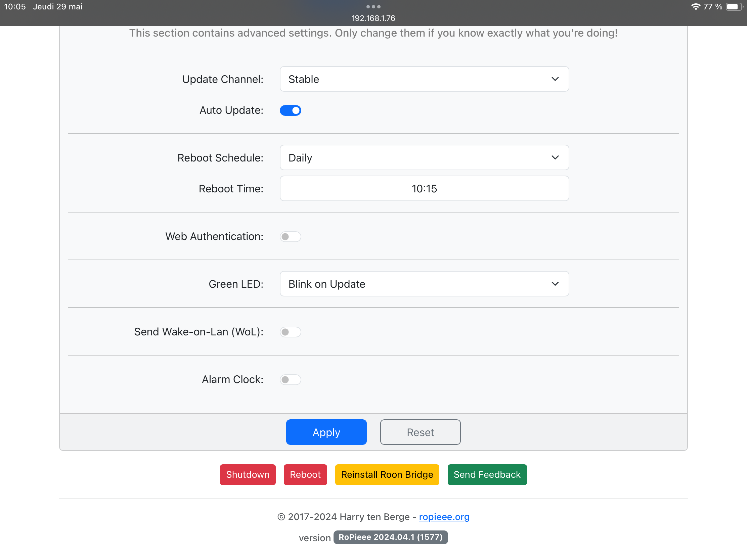Click Reinstall Roon Bridge yellow button
The height and width of the screenshot is (560, 747).
point(387,475)
